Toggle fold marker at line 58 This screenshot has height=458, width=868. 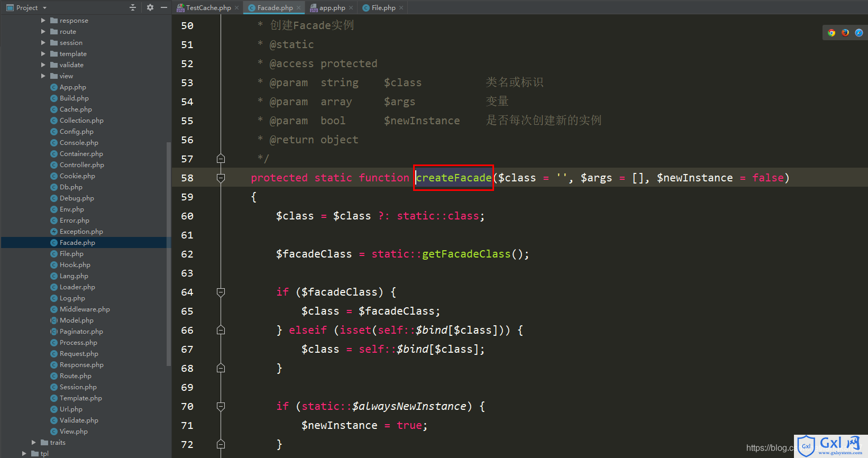tap(221, 178)
